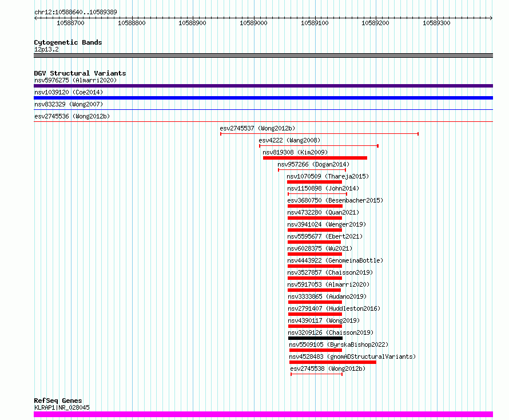
Task: Open nsv5595677 (Ebert2021) variant
Action: tap(325, 236)
